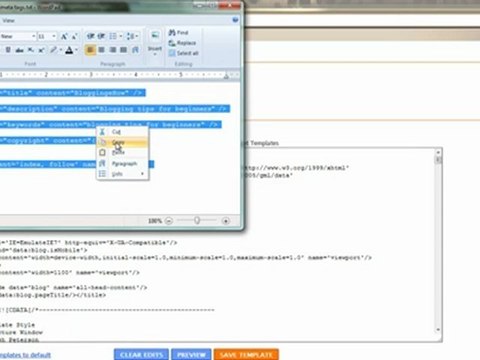
Task: Click the font color A icon
Action: tap(69, 50)
